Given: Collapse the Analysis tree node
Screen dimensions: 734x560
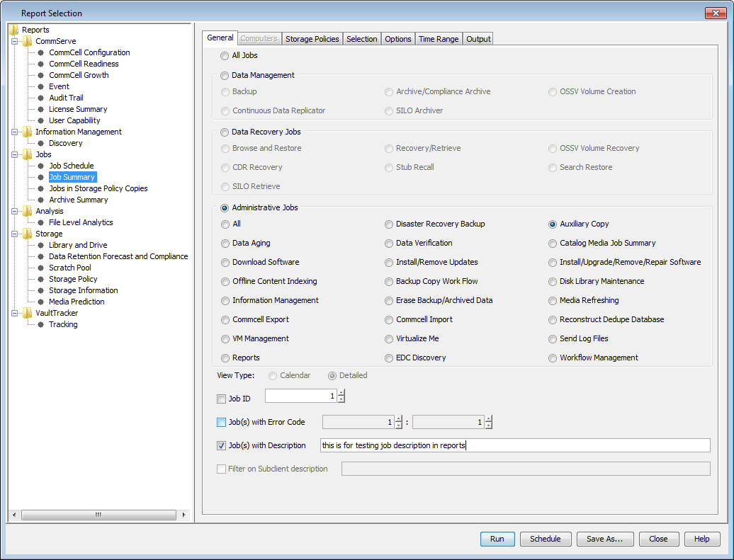Looking at the screenshot, I should point(14,211).
